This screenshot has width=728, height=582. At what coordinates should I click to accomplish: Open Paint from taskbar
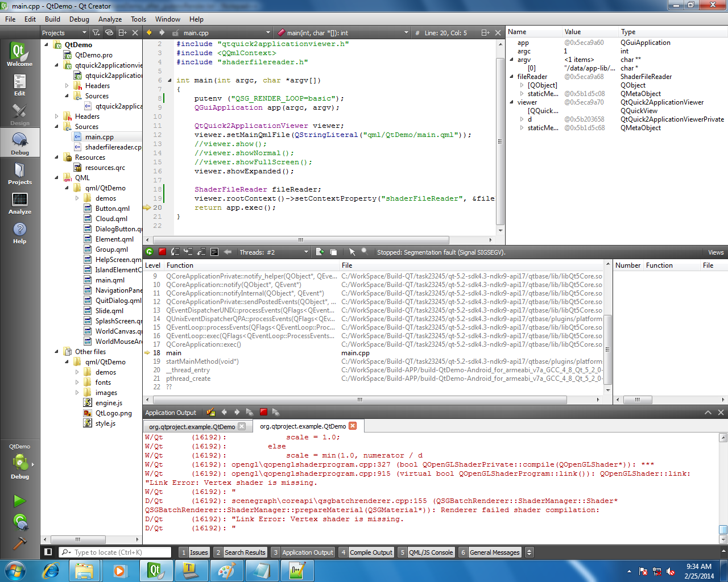click(x=226, y=570)
